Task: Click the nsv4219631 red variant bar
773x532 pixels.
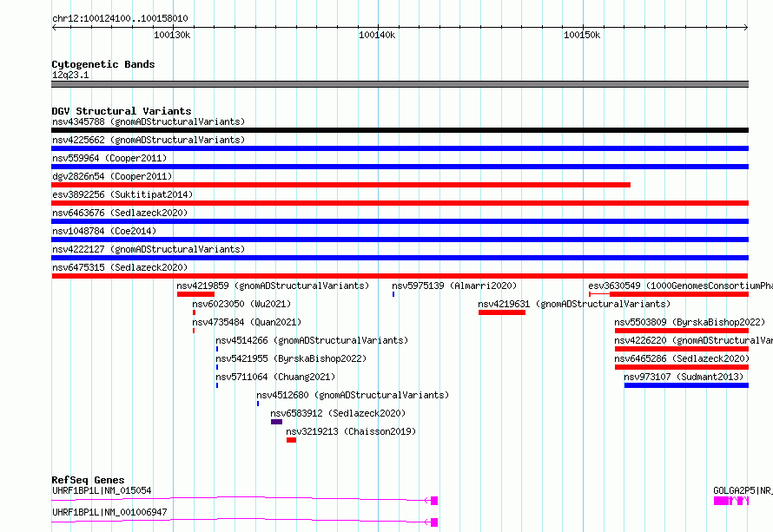Action: (502, 312)
